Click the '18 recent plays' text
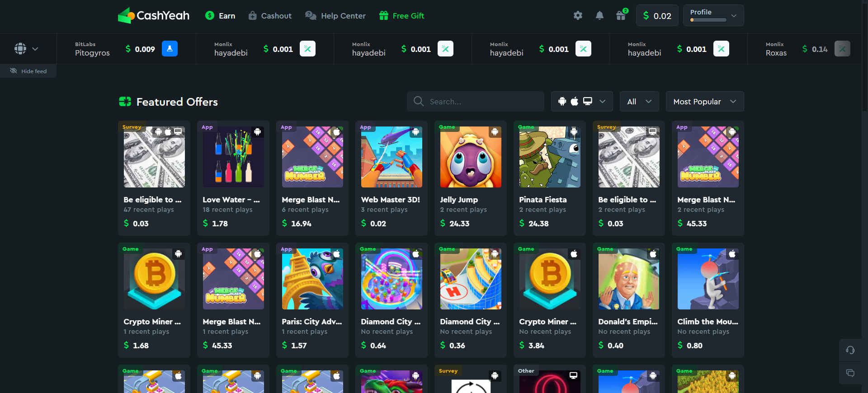 pos(227,210)
